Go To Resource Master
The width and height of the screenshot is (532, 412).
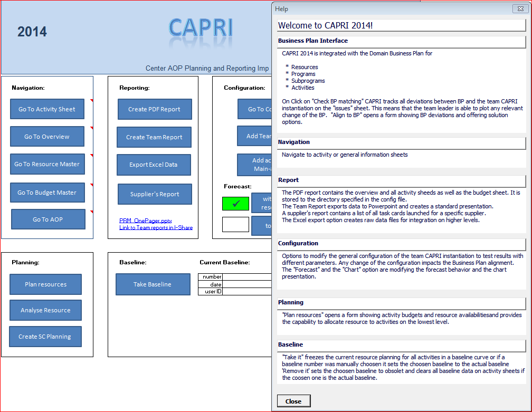click(47, 164)
